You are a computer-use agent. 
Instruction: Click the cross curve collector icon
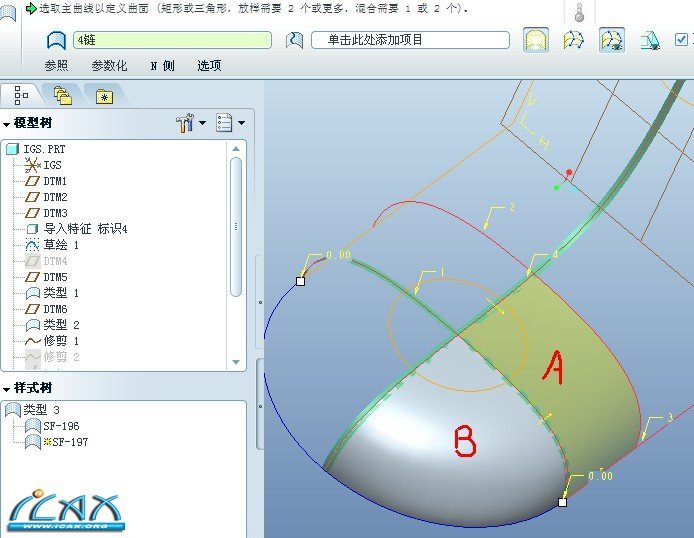click(x=295, y=40)
